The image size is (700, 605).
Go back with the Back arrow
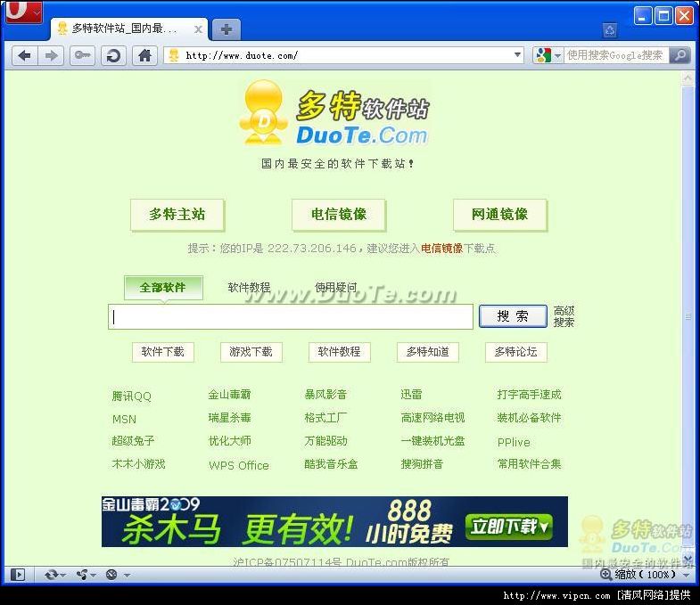(x=25, y=56)
